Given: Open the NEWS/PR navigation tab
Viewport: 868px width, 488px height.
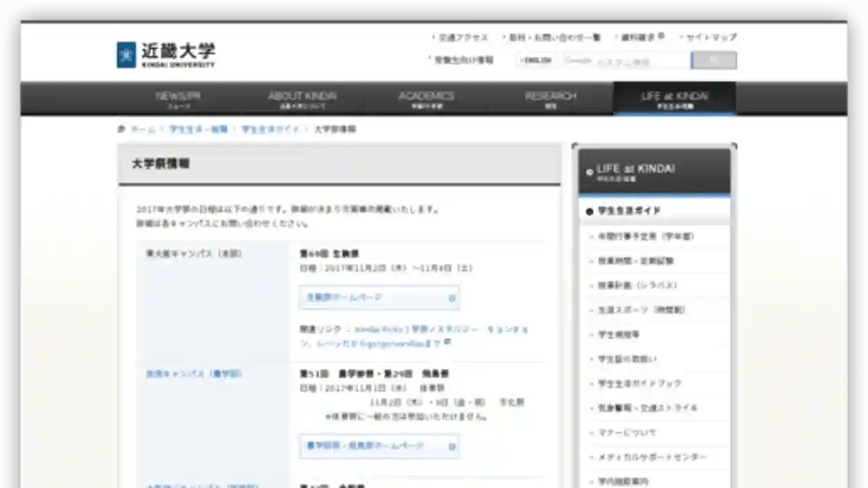Looking at the screenshot, I should pyautogui.click(x=179, y=99).
